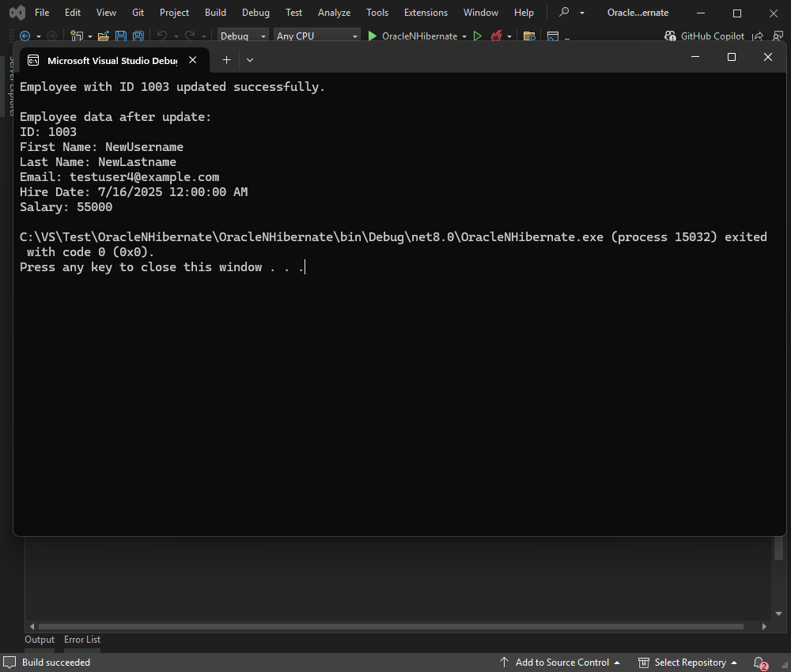Open a file using the open folder icon
791x672 pixels.
coord(103,36)
